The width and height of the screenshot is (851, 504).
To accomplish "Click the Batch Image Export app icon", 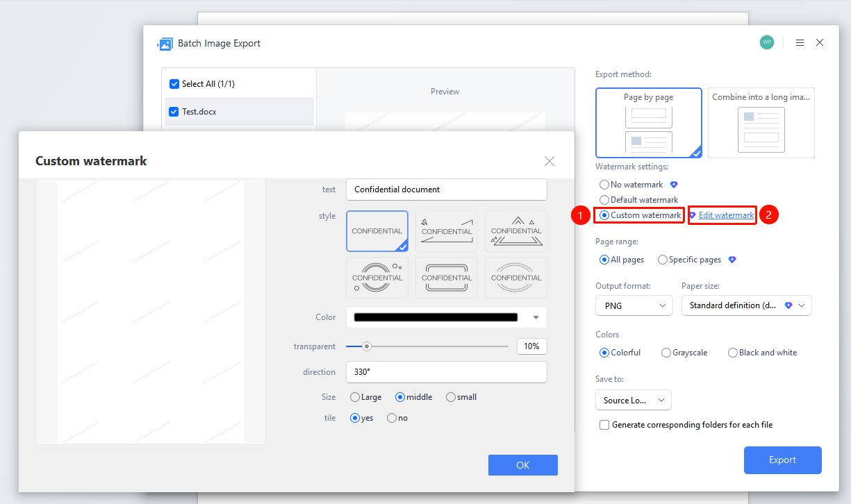I will coord(165,44).
